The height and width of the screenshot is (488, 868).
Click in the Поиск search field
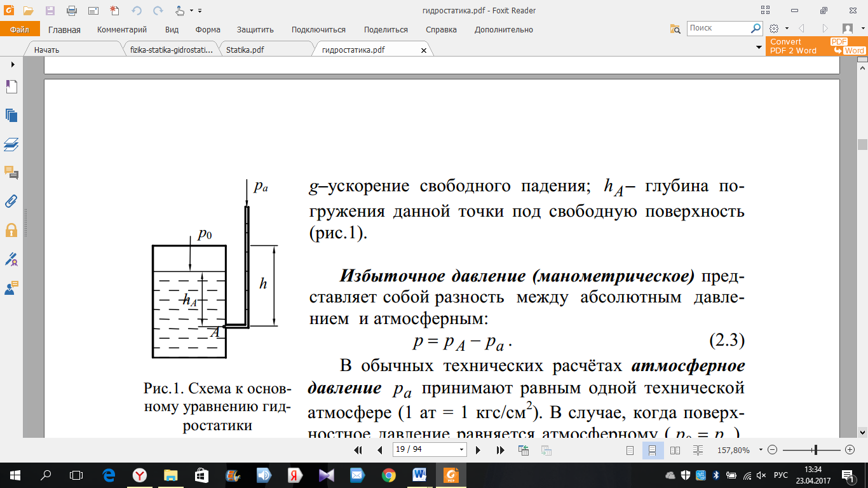point(718,29)
